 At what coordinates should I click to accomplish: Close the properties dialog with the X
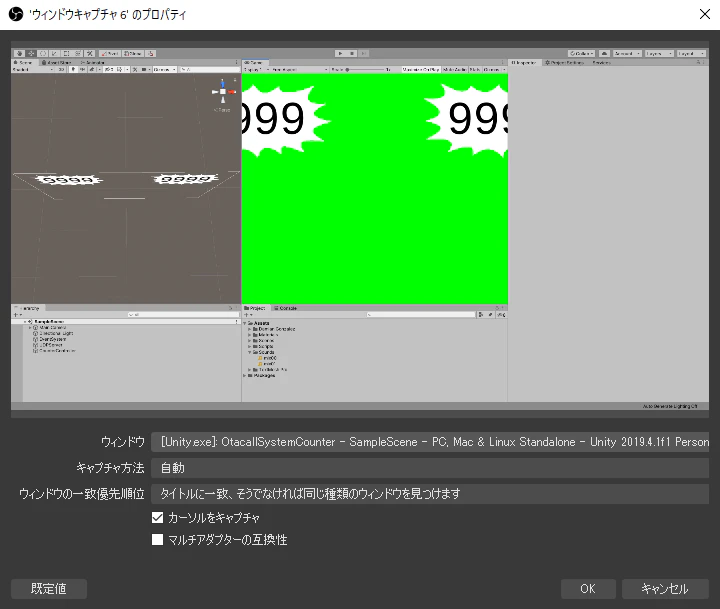coord(705,14)
